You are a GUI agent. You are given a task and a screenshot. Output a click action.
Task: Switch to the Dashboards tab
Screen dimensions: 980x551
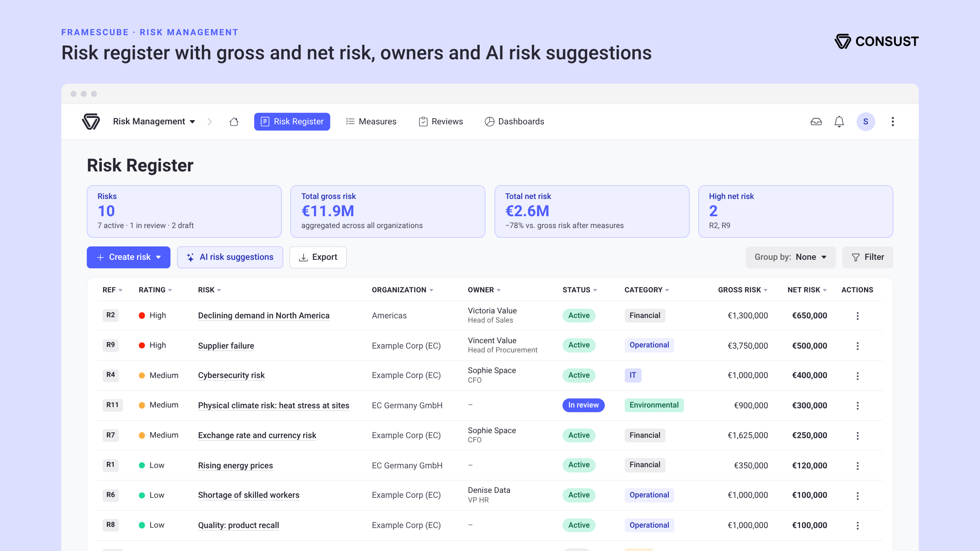514,122
